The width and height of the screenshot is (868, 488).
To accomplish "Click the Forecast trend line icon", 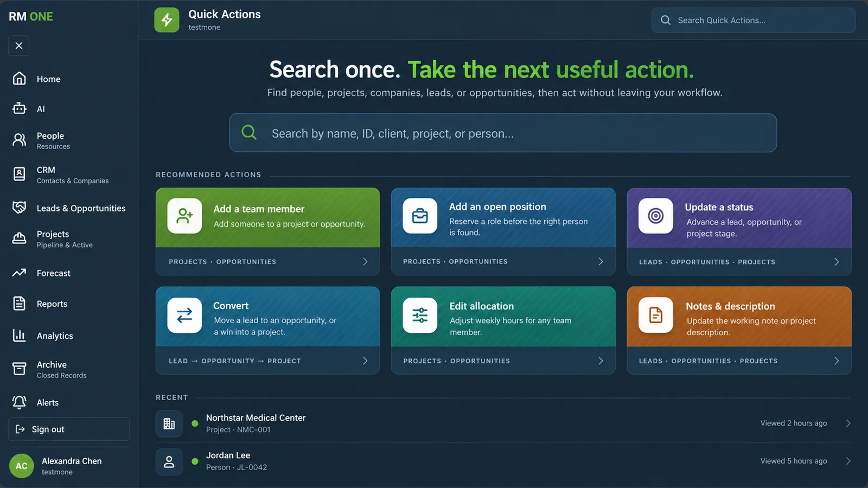I will 20,273.
